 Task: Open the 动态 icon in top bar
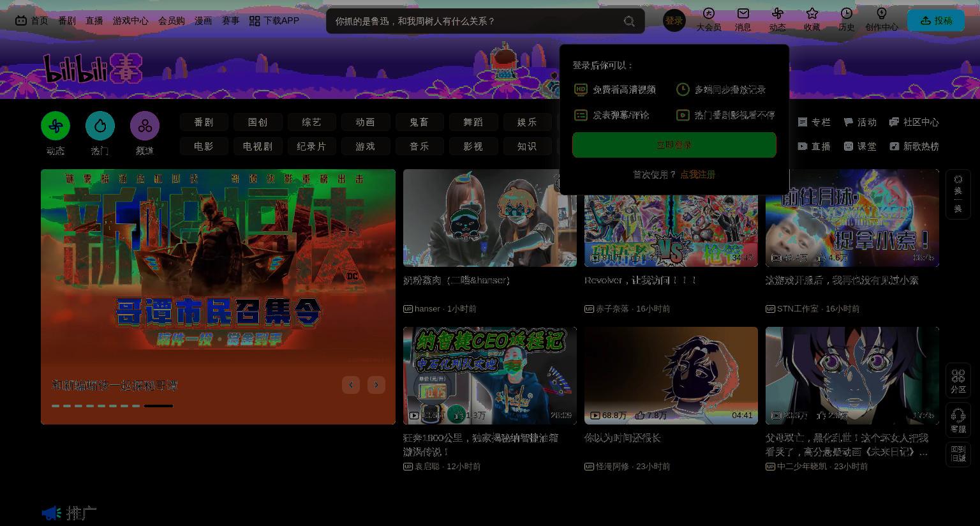777,19
